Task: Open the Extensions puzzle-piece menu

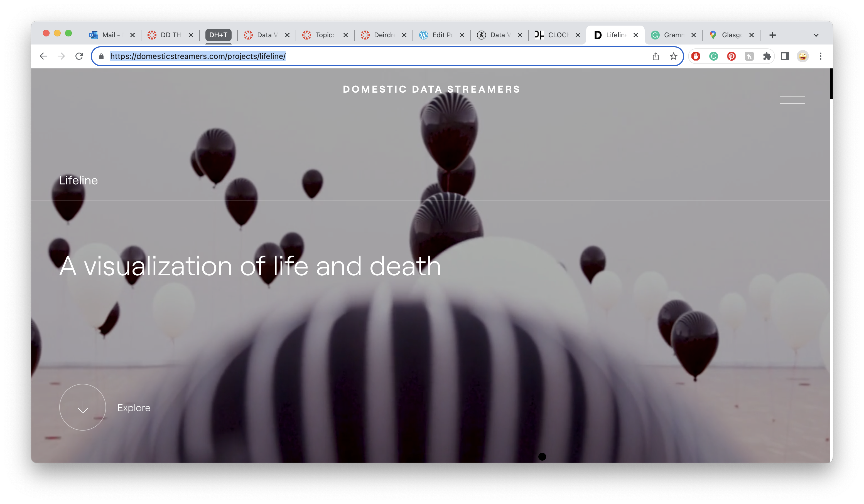Action: click(x=767, y=56)
